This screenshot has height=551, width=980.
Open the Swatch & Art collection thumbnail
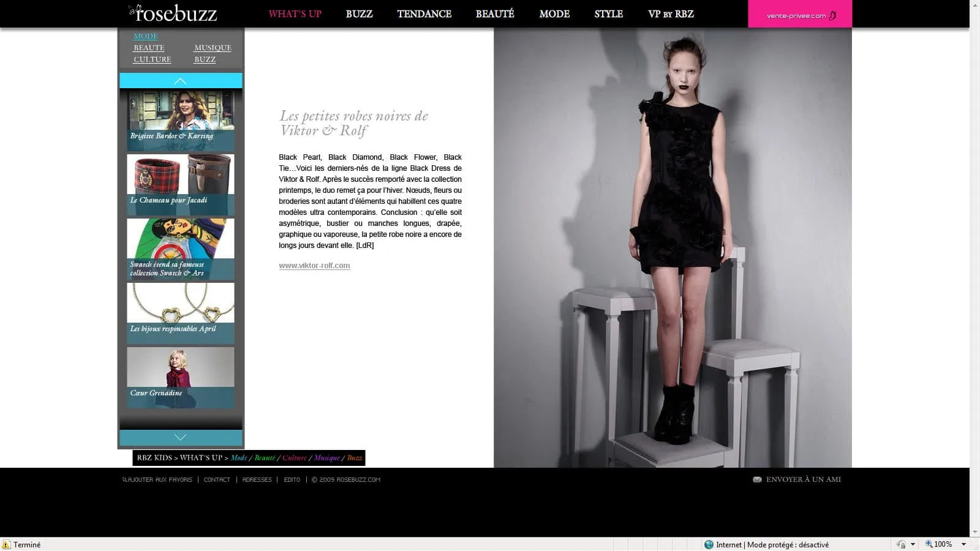coord(181,249)
